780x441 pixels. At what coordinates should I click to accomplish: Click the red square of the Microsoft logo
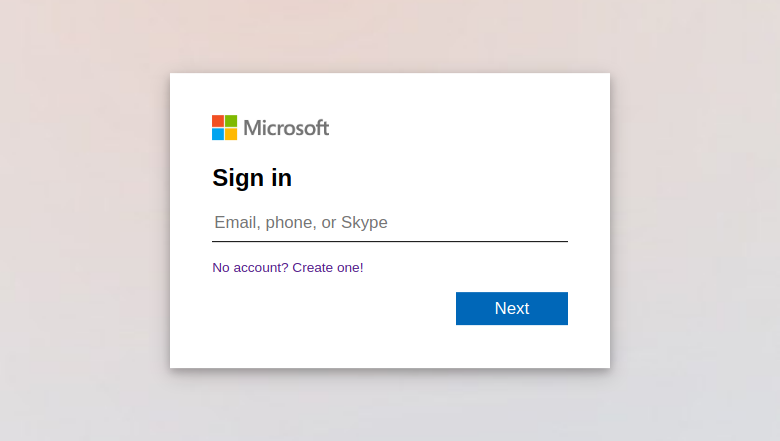[x=218, y=121]
